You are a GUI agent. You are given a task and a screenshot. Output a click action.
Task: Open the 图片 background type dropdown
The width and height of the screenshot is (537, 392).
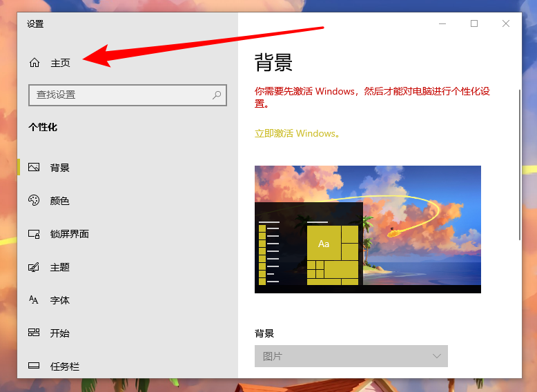(x=351, y=356)
